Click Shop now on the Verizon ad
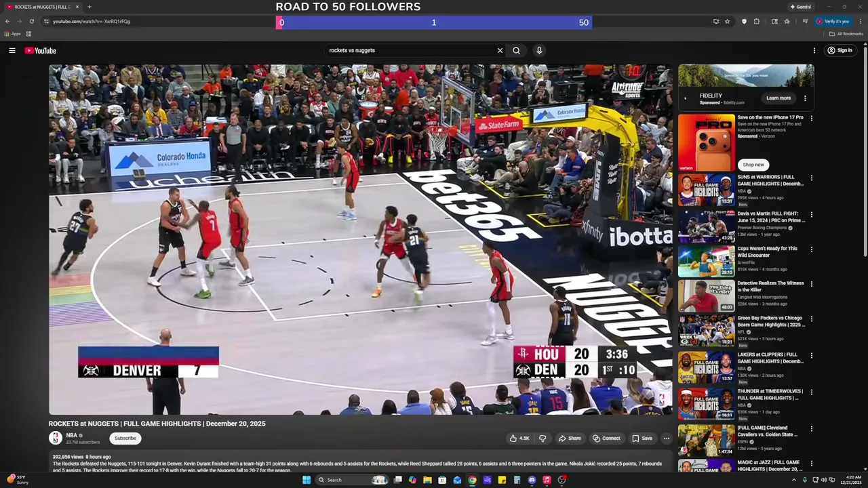 coord(753,165)
